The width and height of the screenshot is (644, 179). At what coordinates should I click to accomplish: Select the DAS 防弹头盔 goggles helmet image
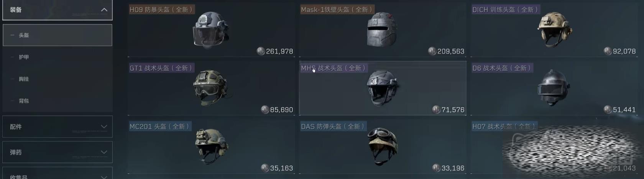(x=383, y=146)
